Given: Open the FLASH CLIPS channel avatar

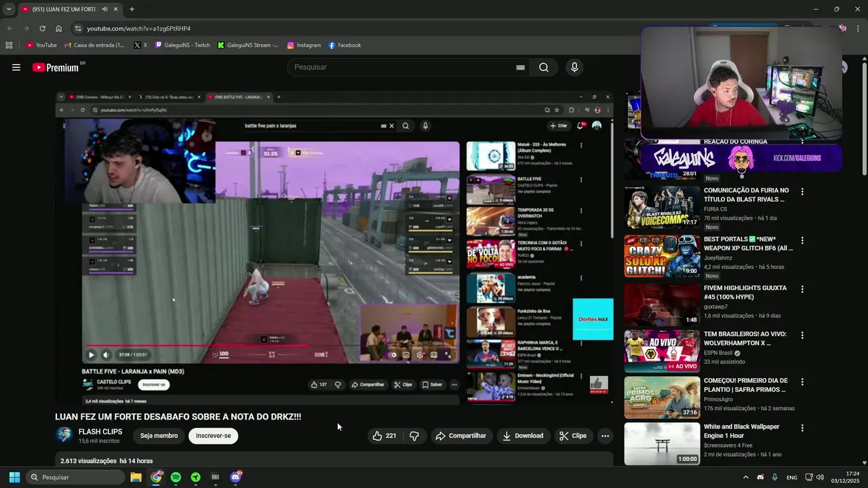Looking at the screenshot, I should coord(64,435).
